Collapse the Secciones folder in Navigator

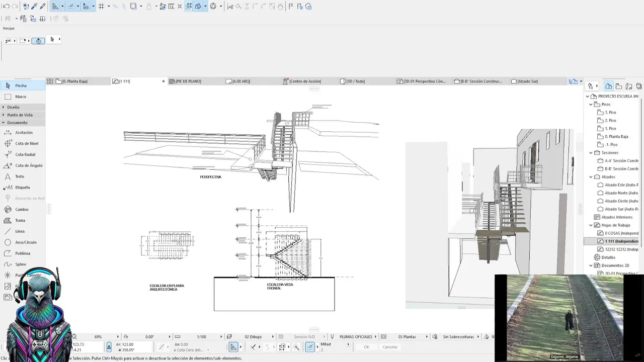(591, 153)
